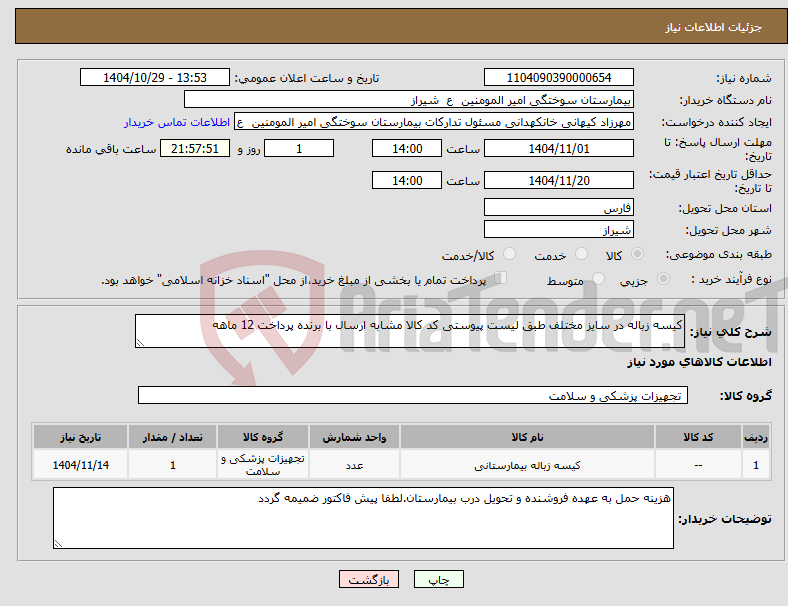Click the buyer organization name field

pyautogui.click(x=409, y=99)
